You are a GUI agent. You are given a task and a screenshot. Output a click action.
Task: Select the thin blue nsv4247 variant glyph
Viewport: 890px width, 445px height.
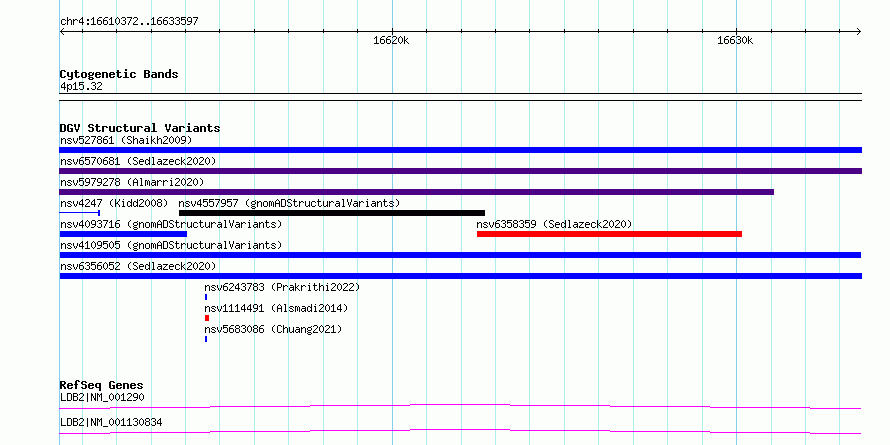80,213
